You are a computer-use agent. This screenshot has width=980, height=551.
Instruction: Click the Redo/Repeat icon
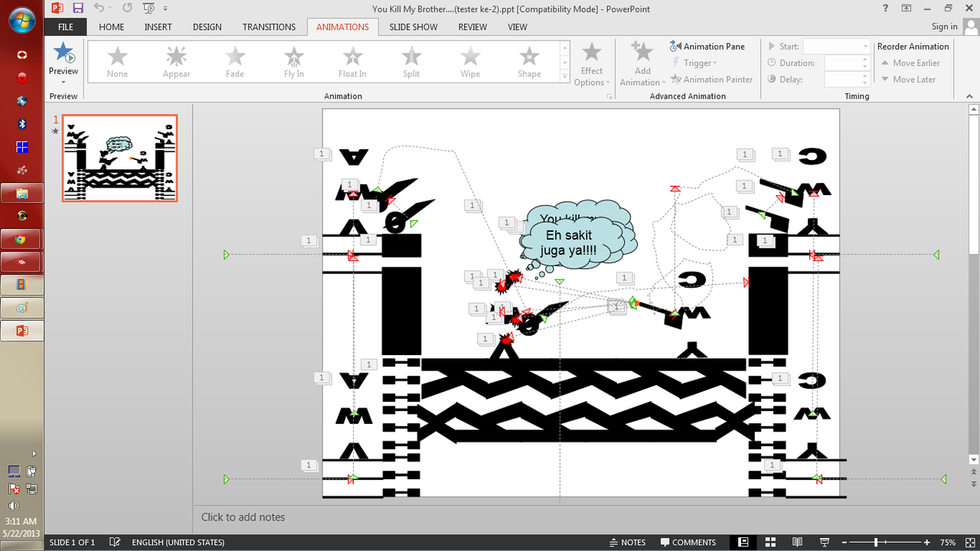tap(127, 8)
